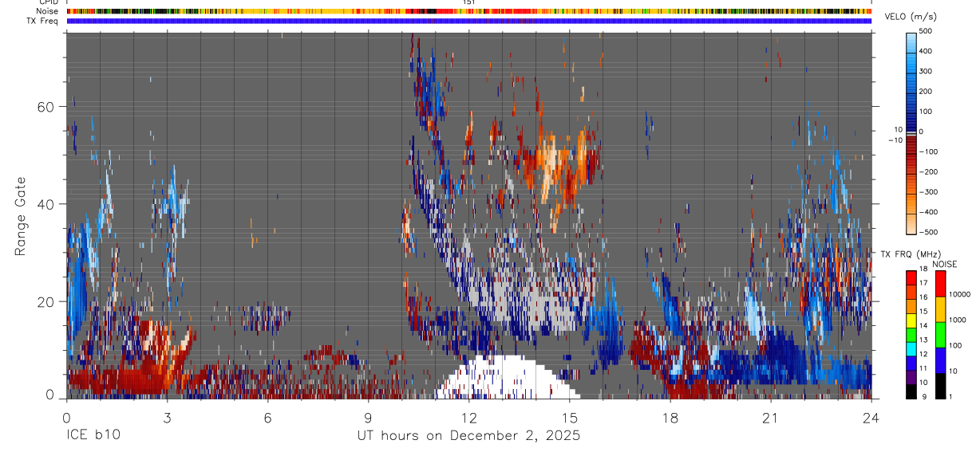Click the '-300' label on velocity scale
Viewport: 980px width, 452px height.
tap(927, 192)
